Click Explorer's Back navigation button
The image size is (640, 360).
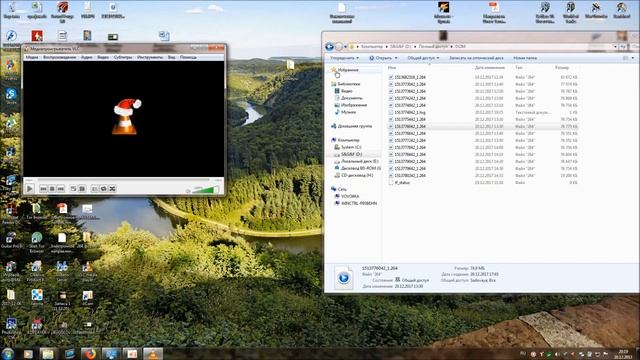tap(329, 47)
